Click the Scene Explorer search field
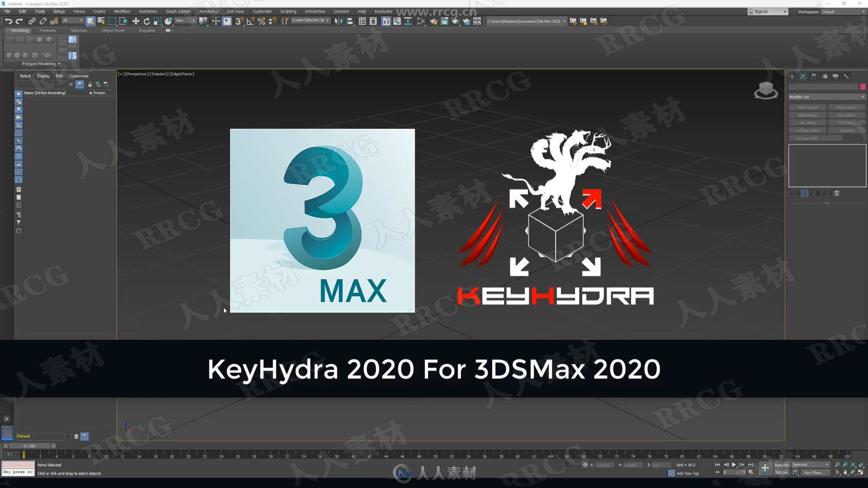 click(42, 84)
